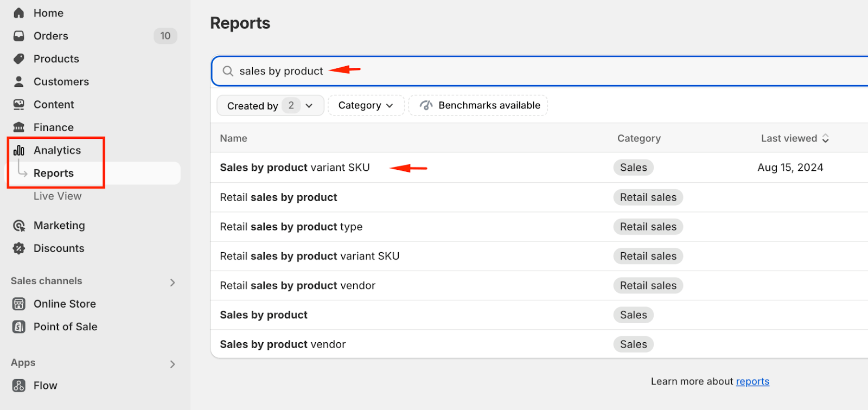The image size is (868, 410).
Task: Expand Sales channels chevron
Action: pyautogui.click(x=173, y=283)
